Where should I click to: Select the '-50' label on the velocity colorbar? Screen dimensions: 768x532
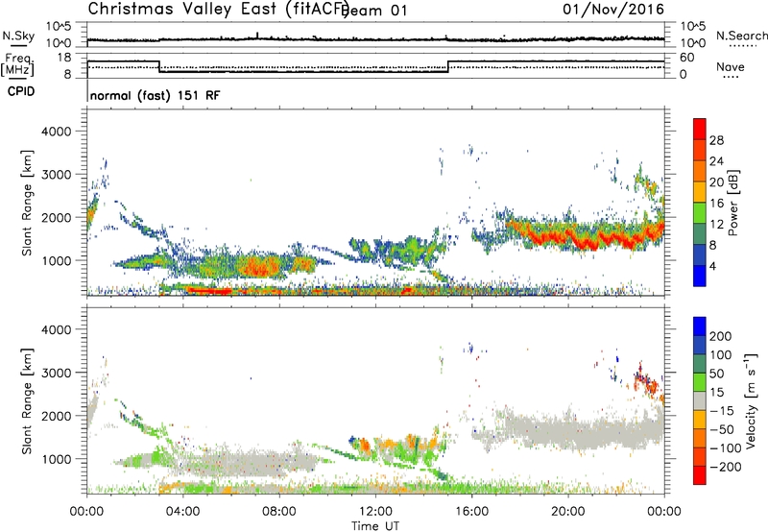click(722, 430)
